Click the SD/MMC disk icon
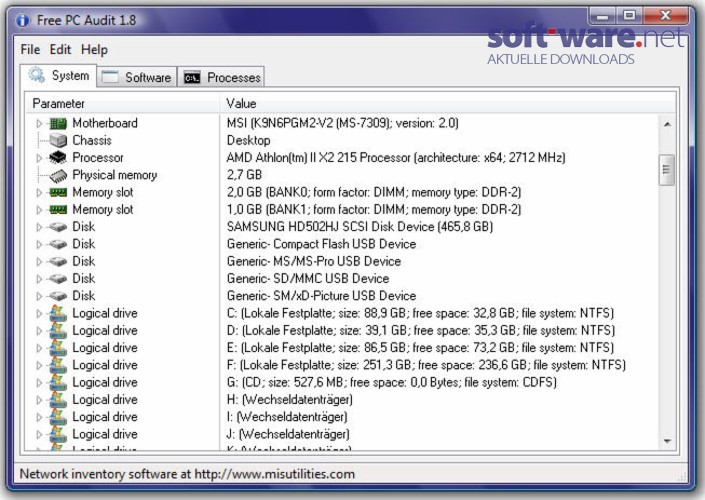Screen dimensions: 705x500 click(x=58, y=279)
